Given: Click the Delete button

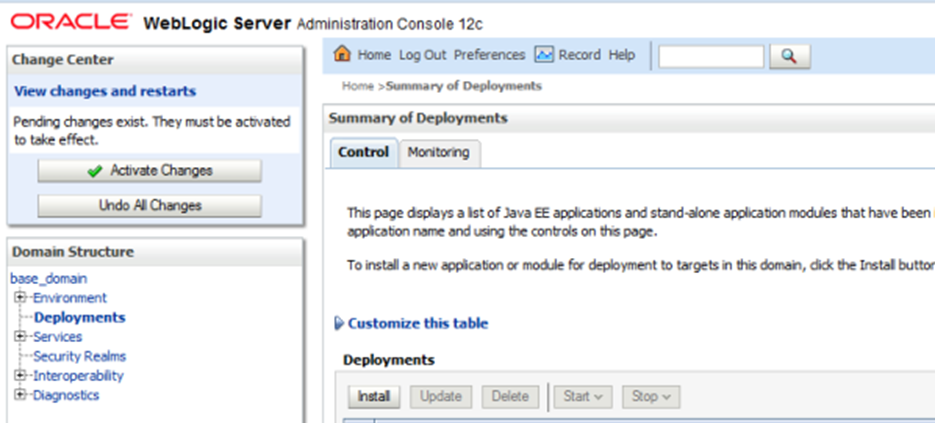Looking at the screenshot, I should point(510,396).
